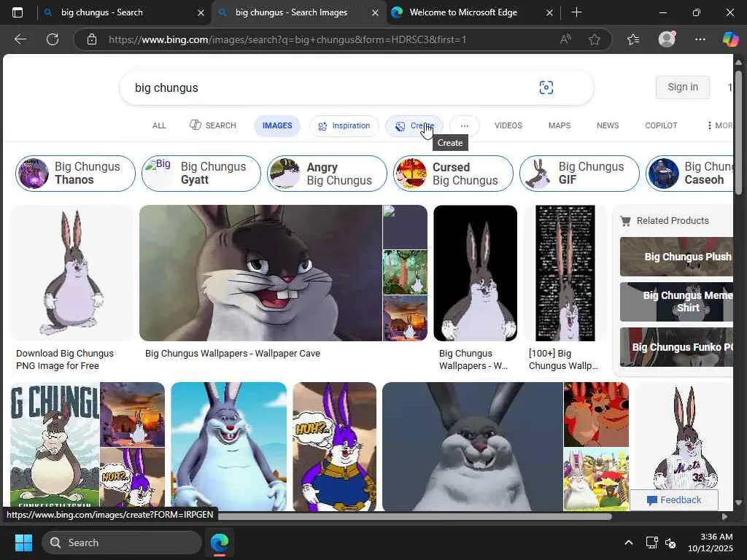The image size is (747, 560).
Task: Select the ALL search tab
Action: [159, 125]
